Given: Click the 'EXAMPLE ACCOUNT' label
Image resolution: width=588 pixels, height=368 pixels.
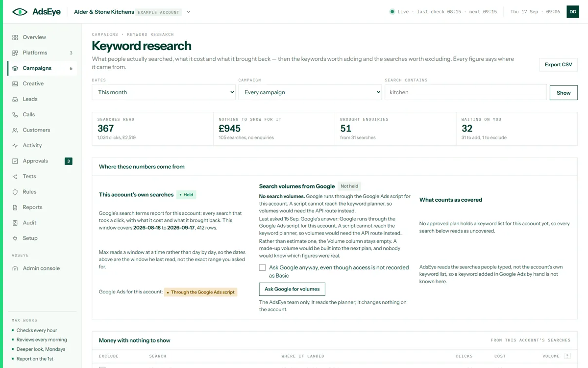Looking at the screenshot, I should 159,12.
